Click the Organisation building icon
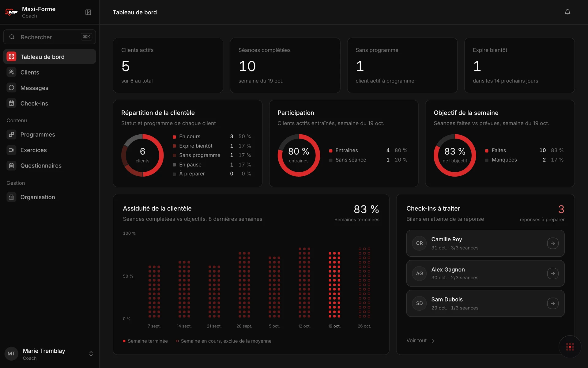 pyautogui.click(x=11, y=197)
